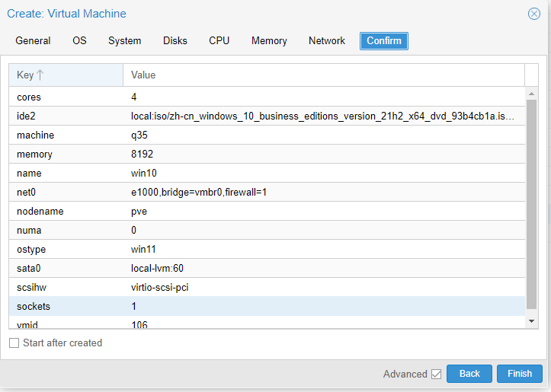Click the scrollbar down arrow
This screenshot has width=551, height=392.
click(x=532, y=322)
